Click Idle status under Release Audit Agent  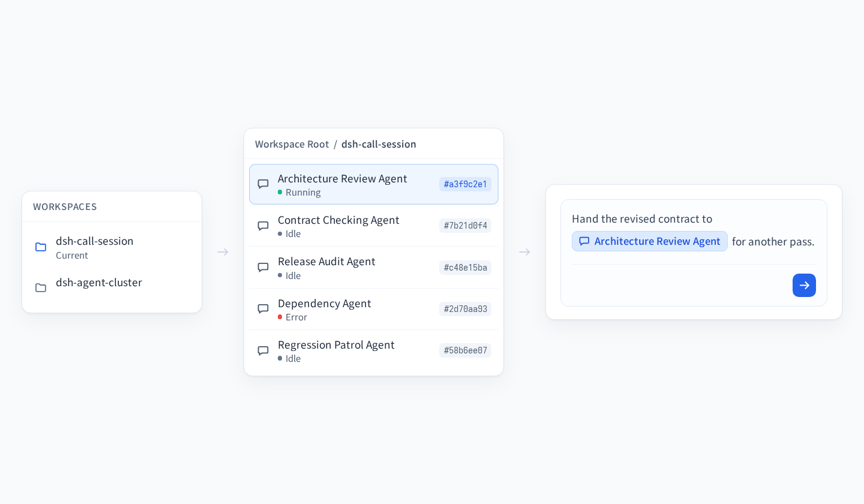[289, 276]
